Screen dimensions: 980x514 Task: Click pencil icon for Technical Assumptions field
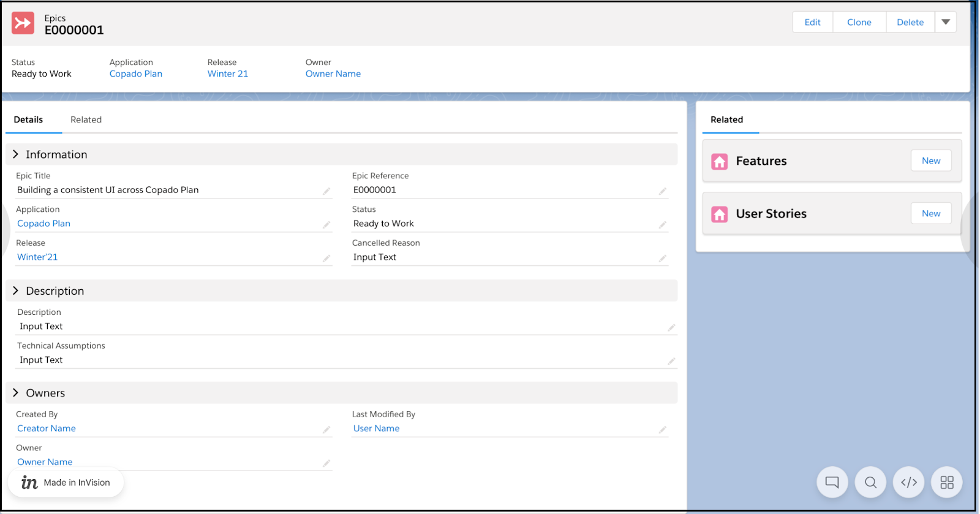click(671, 361)
